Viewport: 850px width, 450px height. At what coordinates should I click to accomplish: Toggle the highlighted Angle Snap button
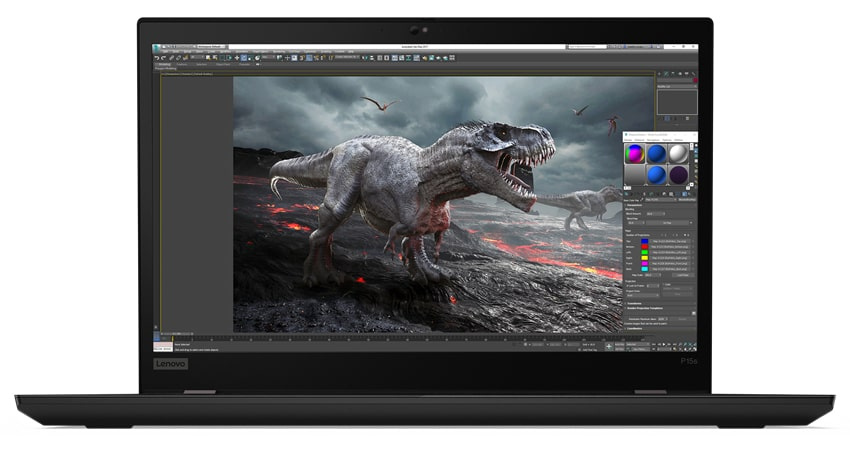[x=310, y=57]
